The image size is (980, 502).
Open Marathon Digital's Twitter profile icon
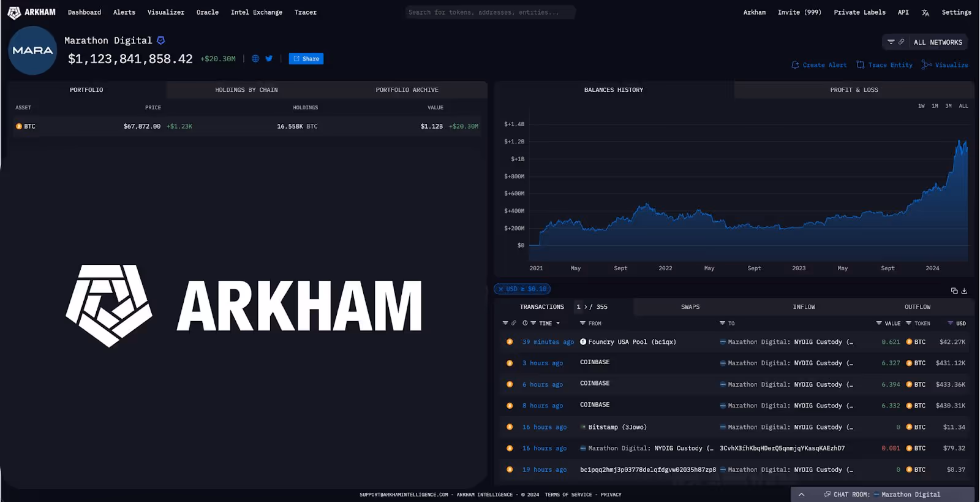[x=269, y=59]
